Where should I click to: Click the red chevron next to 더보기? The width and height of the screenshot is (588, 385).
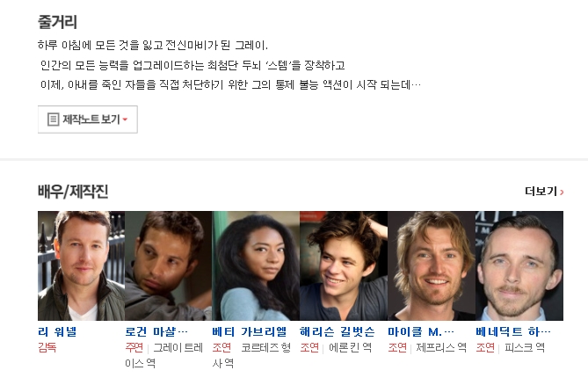pos(562,192)
